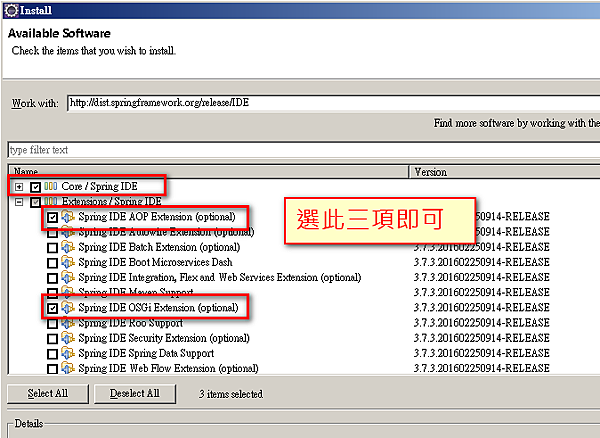The height and width of the screenshot is (438, 600).
Task: Sort by the Version column header
Action: point(505,172)
